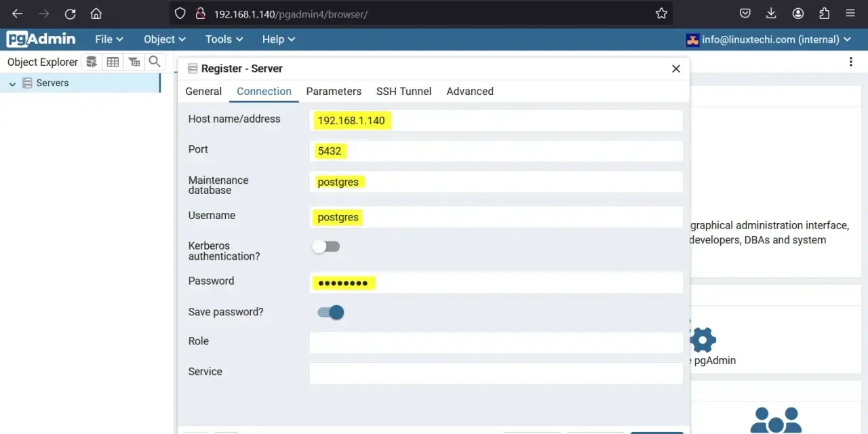Viewport: 868px width, 434px height.
Task: Click View Data table icon in Object Explorer
Action: coord(113,62)
